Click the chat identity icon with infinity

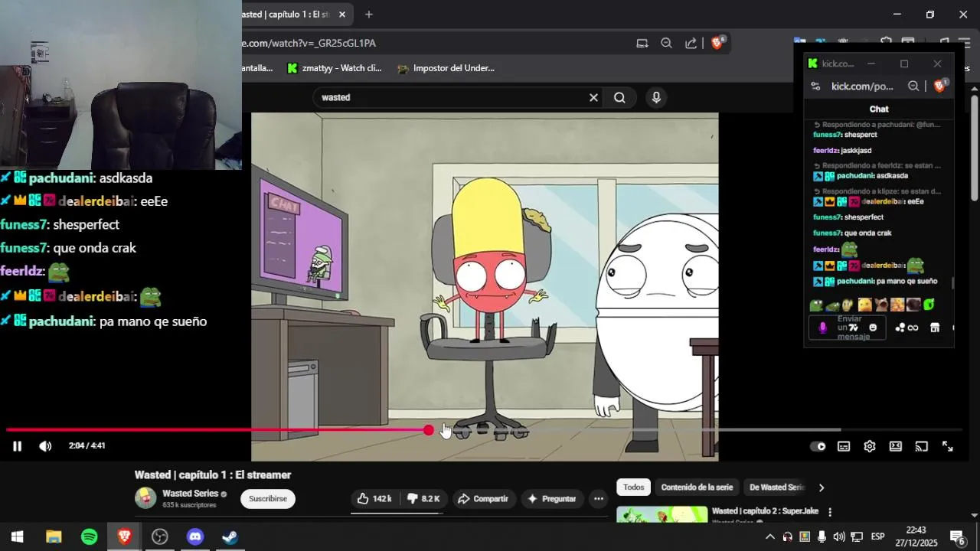906,328
